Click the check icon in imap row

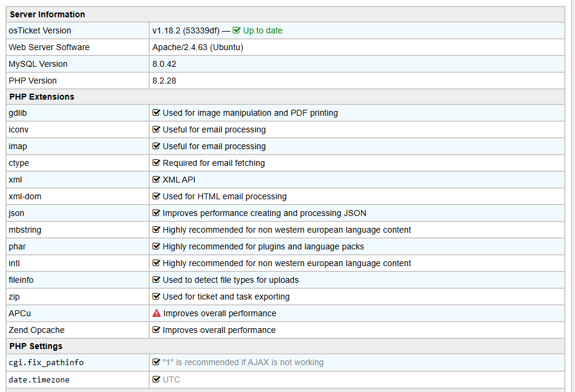click(x=156, y=146)
